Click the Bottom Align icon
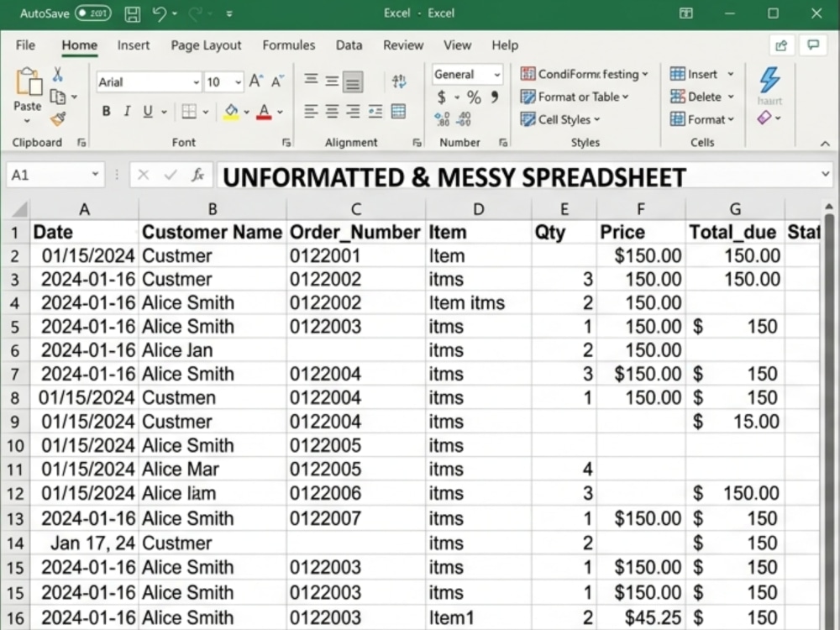The image size is (840, 630). 353,82
